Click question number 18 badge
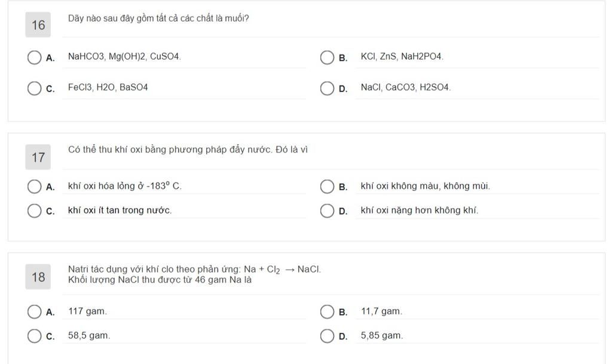Viewport: 612px width, 364px height. tap(38, 277)
